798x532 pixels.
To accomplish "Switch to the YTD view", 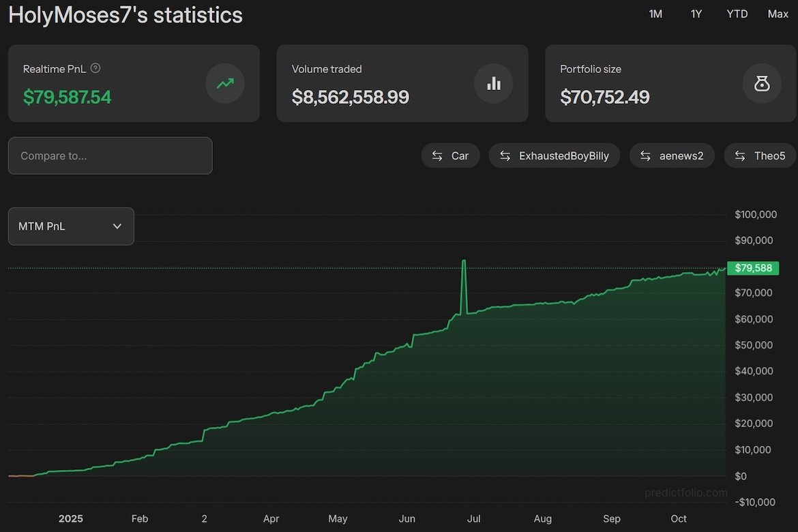I will pos(737,14).
